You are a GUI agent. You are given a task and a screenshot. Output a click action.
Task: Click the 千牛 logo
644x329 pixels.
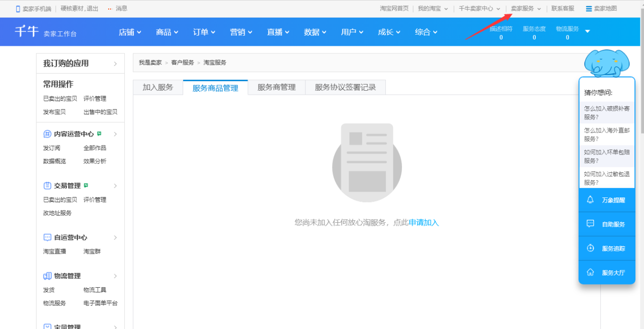point(26,31)
